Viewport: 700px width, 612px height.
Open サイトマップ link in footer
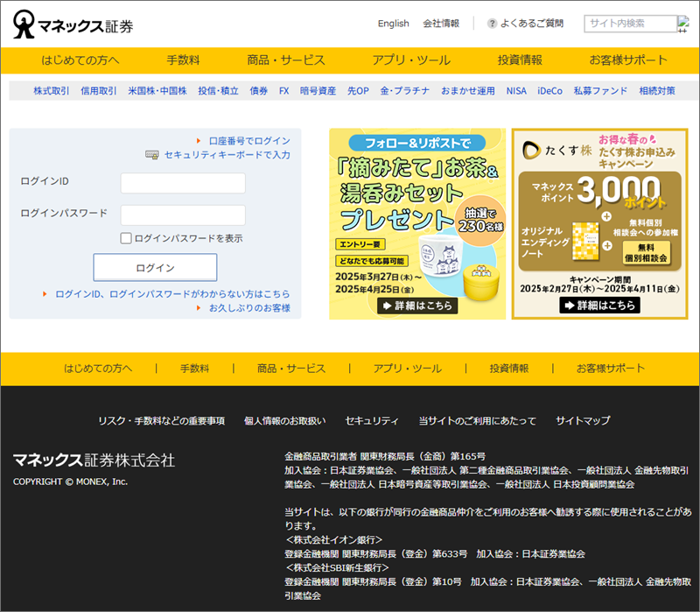point(583,421)
